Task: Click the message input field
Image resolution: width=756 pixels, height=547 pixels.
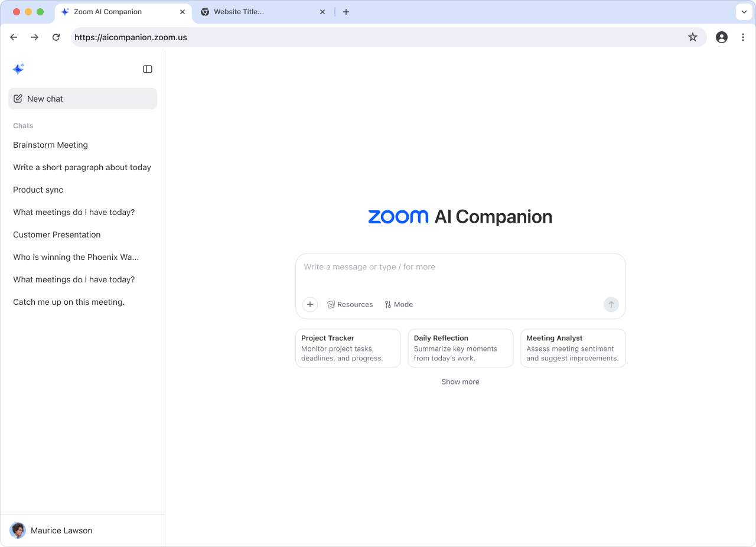Action: pyautogui.click(x=460, y=267)
